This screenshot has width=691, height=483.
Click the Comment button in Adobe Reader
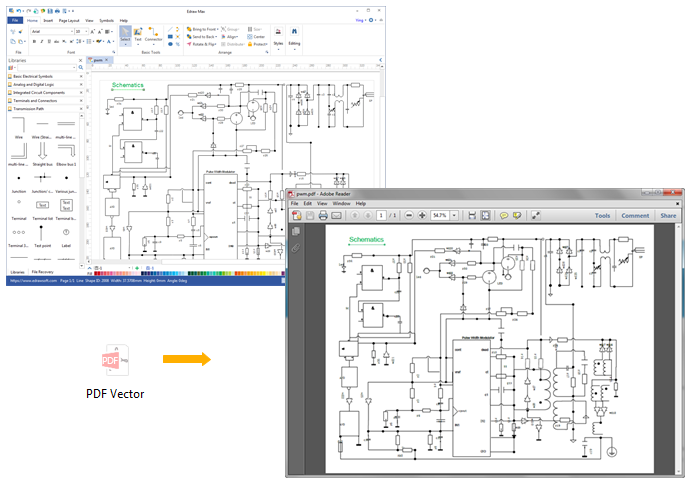[635, 215]
